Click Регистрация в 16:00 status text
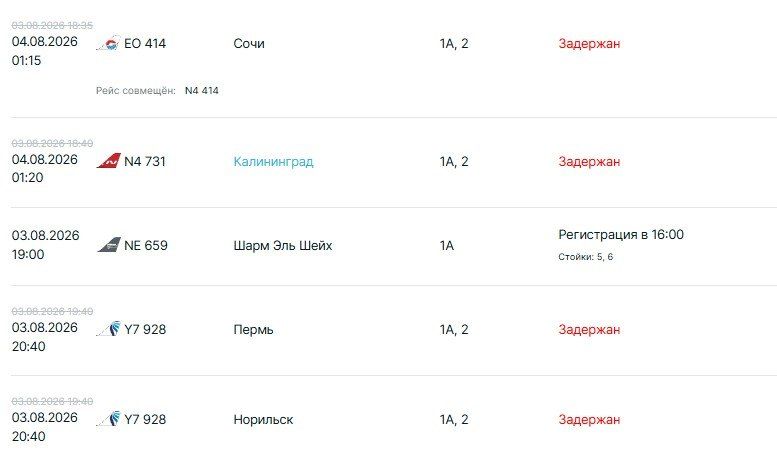Viewport: 777px width, 462px height. click(621, 234)
